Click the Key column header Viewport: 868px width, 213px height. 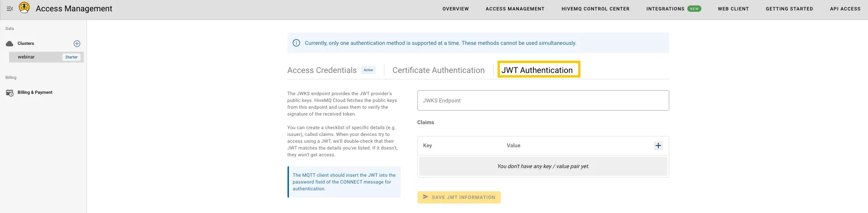click(x=427, y=145)
